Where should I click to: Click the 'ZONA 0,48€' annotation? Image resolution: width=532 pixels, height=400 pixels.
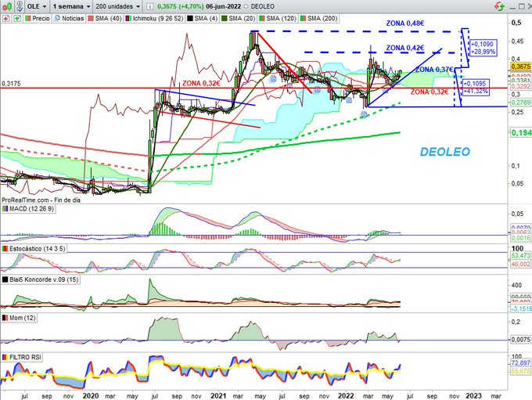[x=405, y=23]
